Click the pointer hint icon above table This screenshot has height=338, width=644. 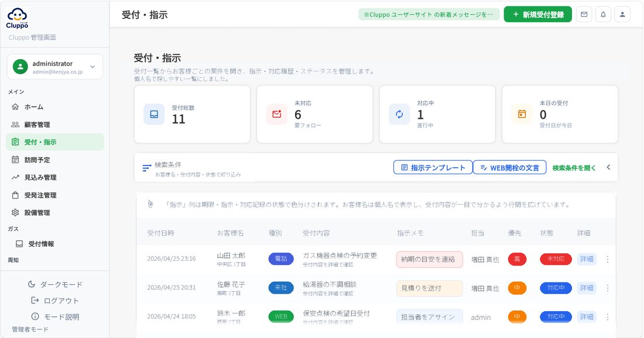click(150, 204)
